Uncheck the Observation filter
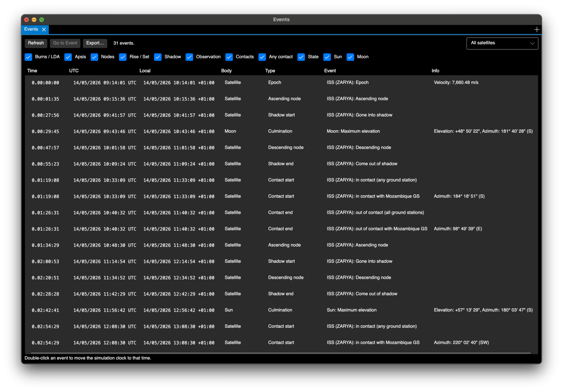Viewport: 563px width, 392px height. pos(189,57)
